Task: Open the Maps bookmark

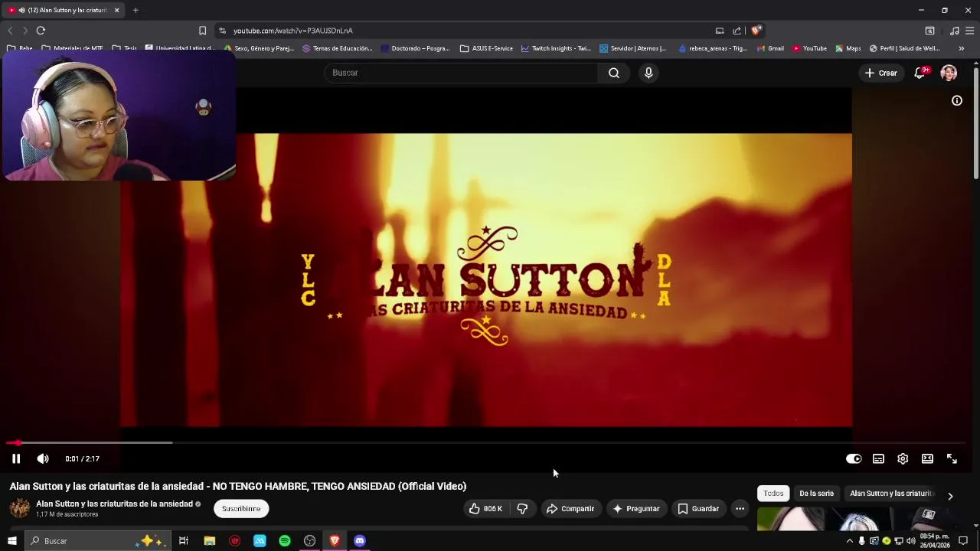Action: [848, 48]
